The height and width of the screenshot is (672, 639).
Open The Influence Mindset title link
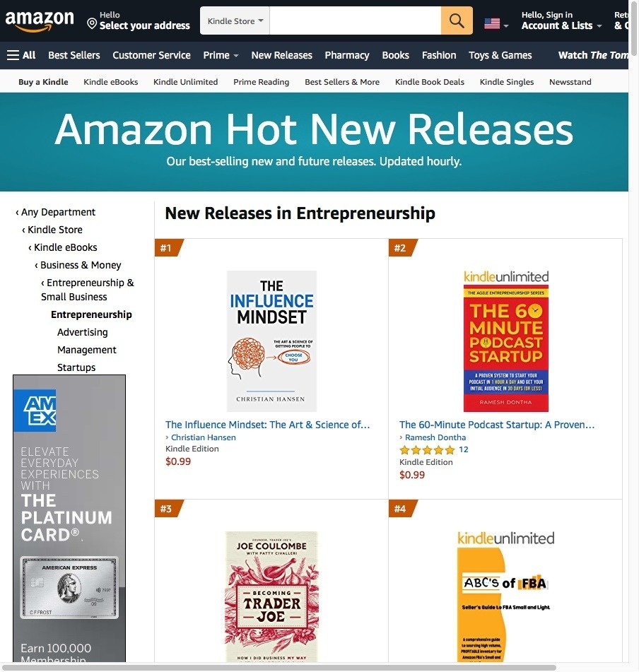[267, 425]
